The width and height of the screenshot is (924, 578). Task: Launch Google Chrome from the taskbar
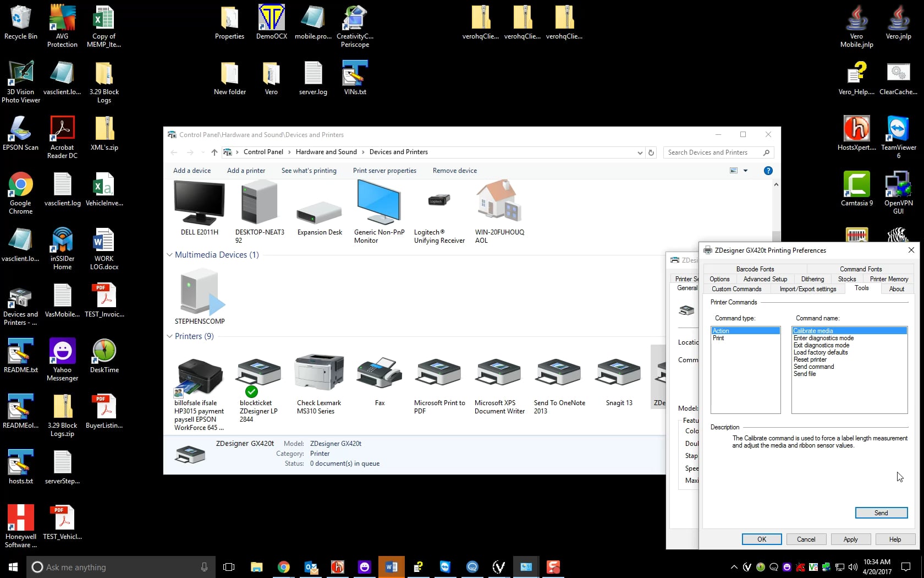click(284, 566)
